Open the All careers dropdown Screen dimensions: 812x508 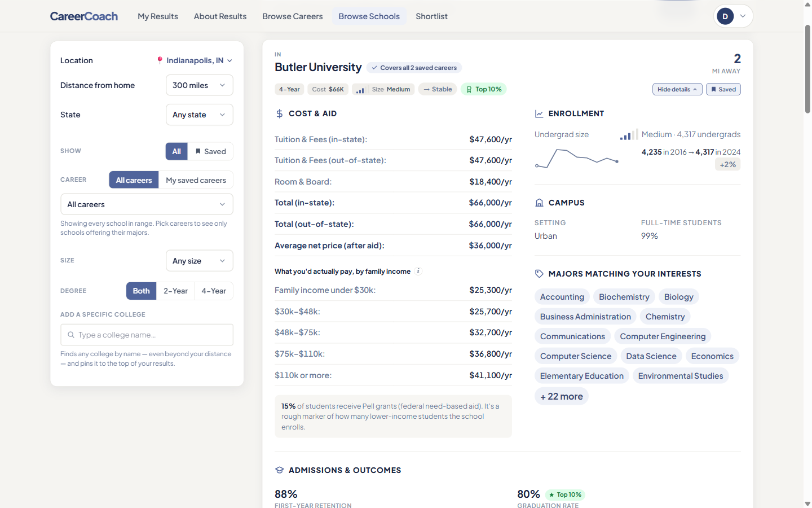(x=147, y=204)
